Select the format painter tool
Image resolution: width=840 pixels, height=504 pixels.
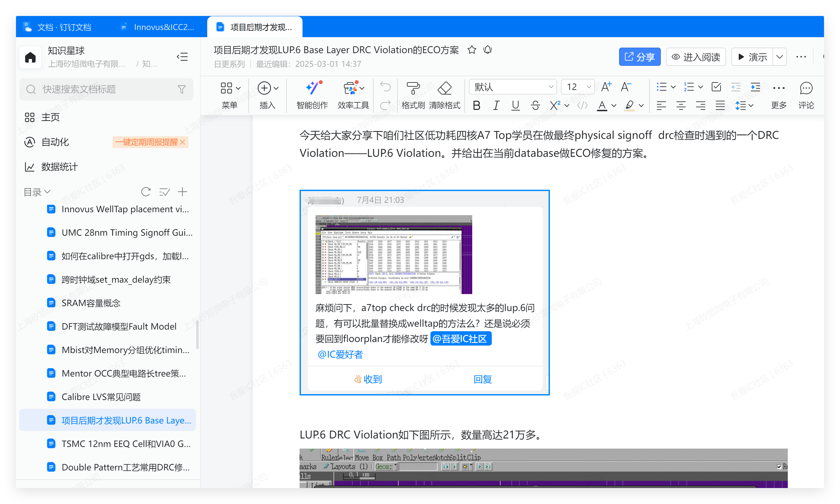(x=413, y=88)
